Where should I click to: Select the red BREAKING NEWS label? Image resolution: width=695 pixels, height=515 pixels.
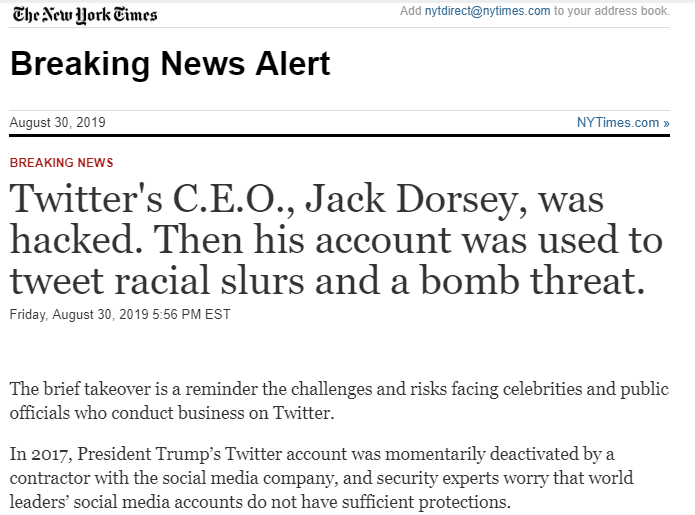(61, 163)
